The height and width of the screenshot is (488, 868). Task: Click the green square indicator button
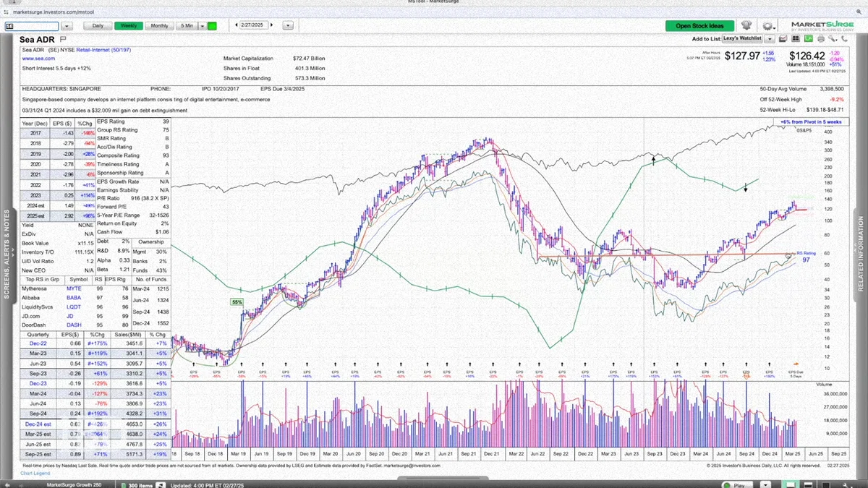[x=212, y=25]
